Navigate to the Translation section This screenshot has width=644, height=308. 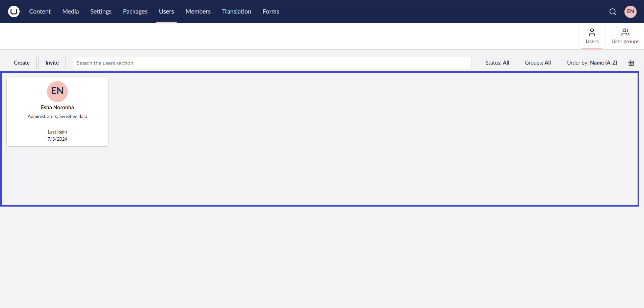(236, 11)
